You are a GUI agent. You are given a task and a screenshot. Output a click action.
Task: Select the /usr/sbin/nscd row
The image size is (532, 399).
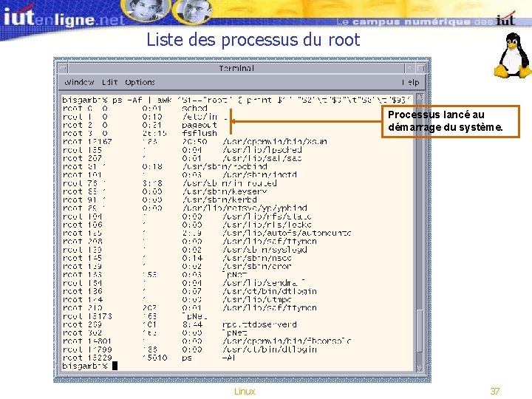pyautogui.click(x=177, y=258)
